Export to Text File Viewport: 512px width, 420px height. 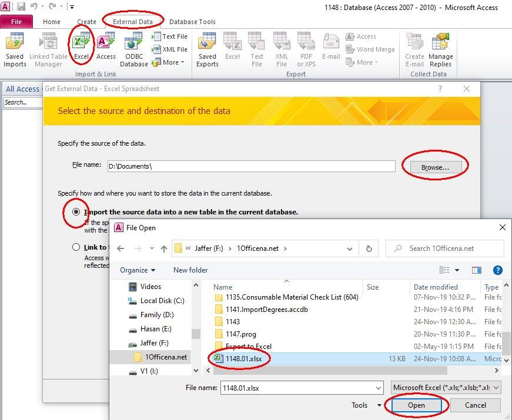tap(257, 49)
